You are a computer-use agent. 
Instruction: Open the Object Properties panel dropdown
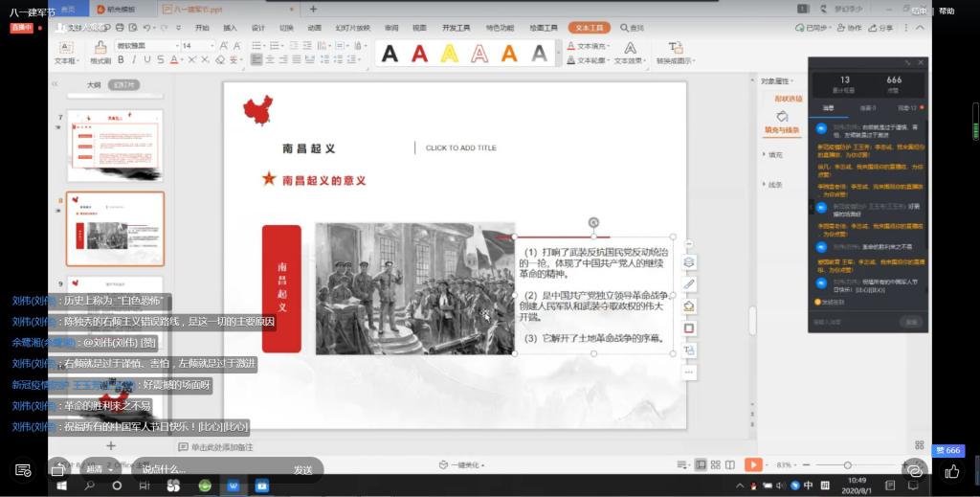[x=777, y=81]
